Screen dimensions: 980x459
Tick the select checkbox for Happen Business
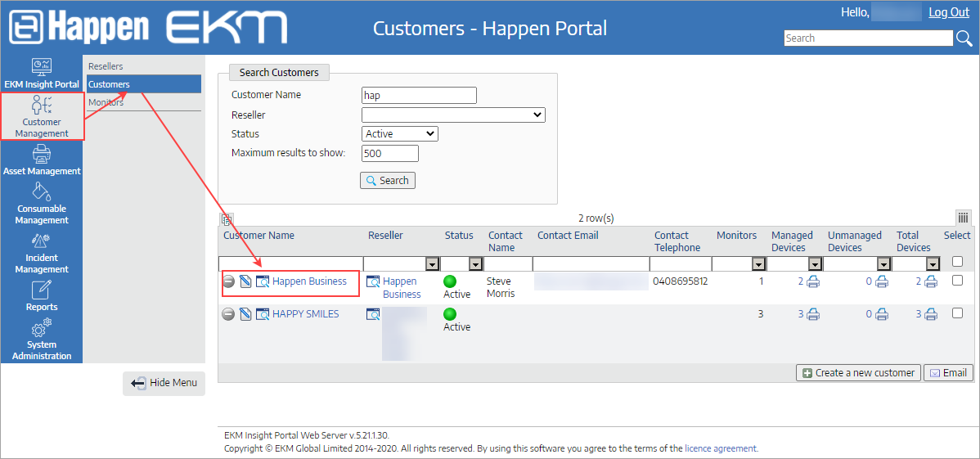click(x=957, y=281)
